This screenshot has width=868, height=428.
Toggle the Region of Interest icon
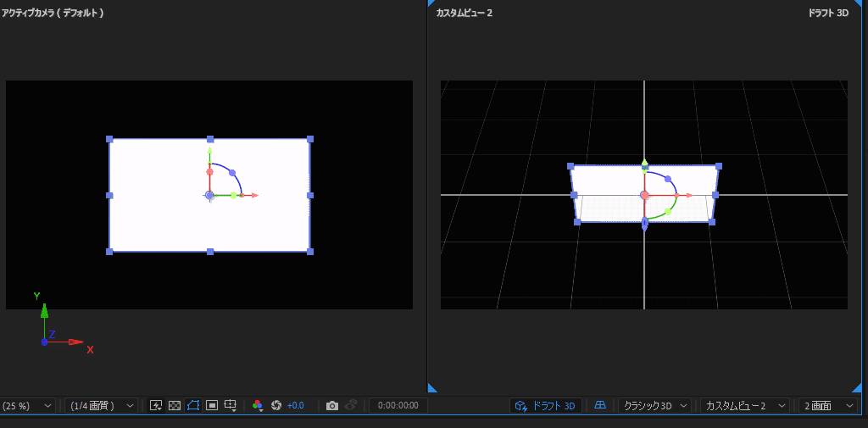click(x=211, y=405)
